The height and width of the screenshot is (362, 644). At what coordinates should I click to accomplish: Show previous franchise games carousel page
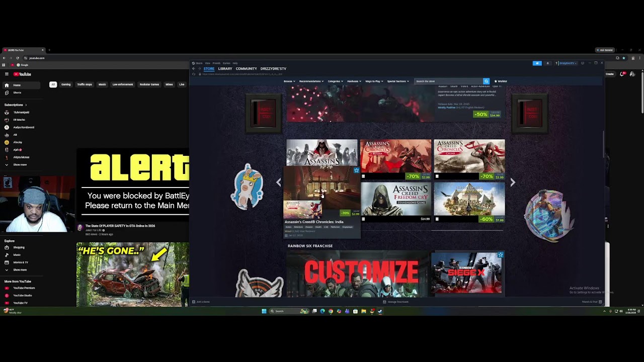279,183
